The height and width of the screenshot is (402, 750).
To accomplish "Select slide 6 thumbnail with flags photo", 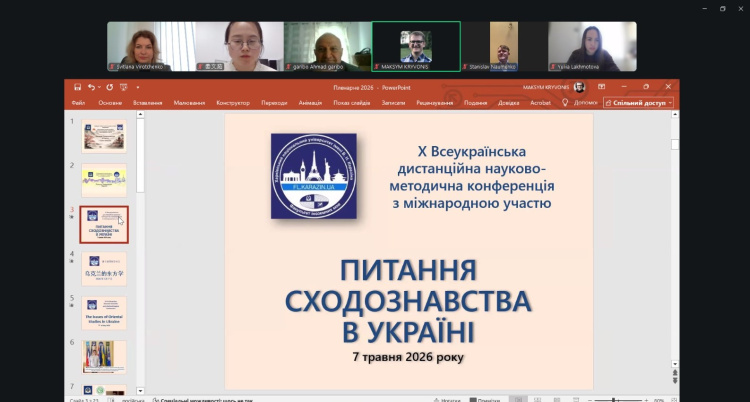I will click(x=104, y=357).
